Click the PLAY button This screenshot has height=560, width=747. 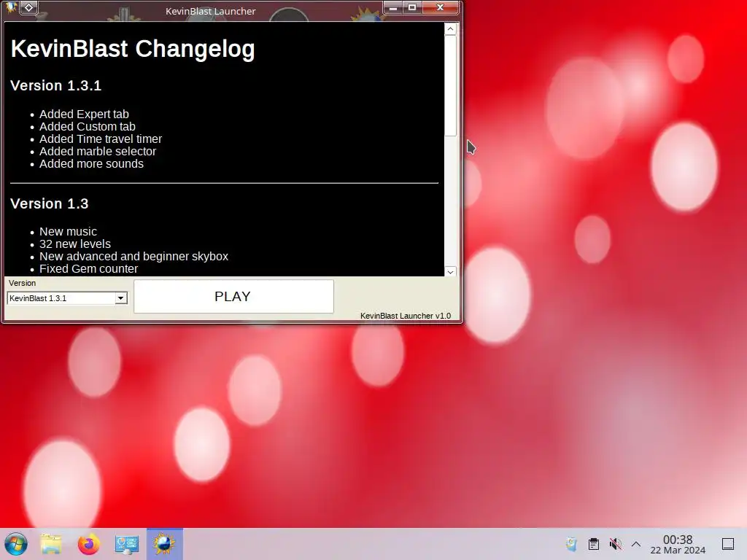pos(233,296)
